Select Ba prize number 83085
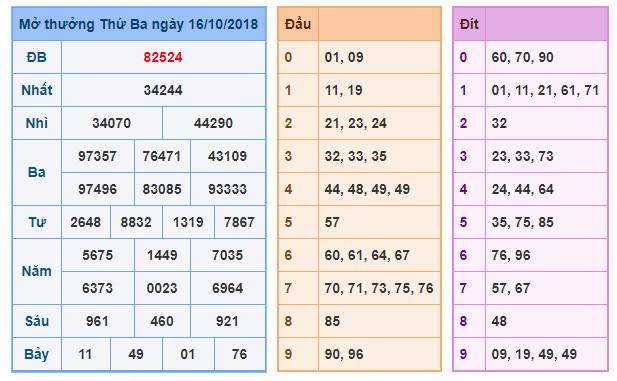Viewport: 617px width, 381px height. coord(162,189)
